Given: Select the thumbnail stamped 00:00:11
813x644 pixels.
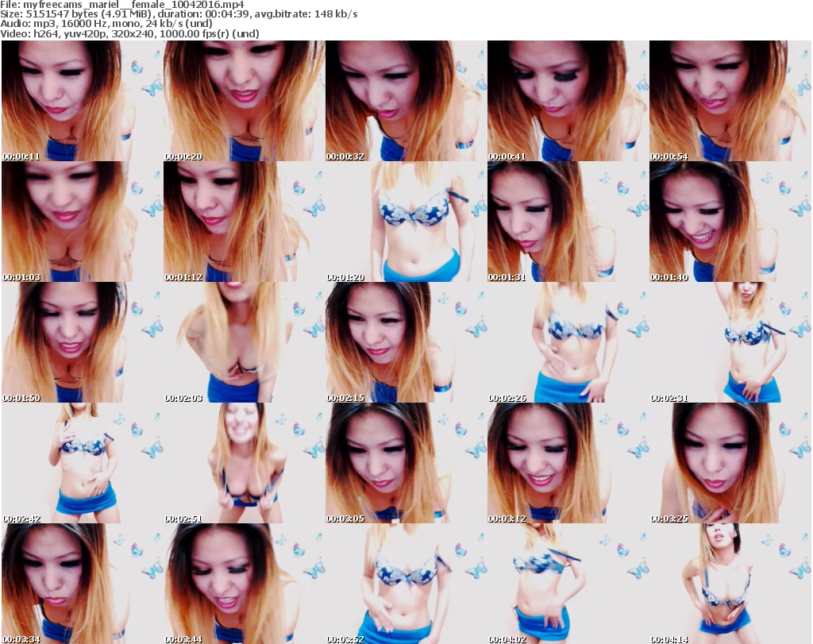Looking at the screenshot, I should pyautogui.click(x=82, y=101).
